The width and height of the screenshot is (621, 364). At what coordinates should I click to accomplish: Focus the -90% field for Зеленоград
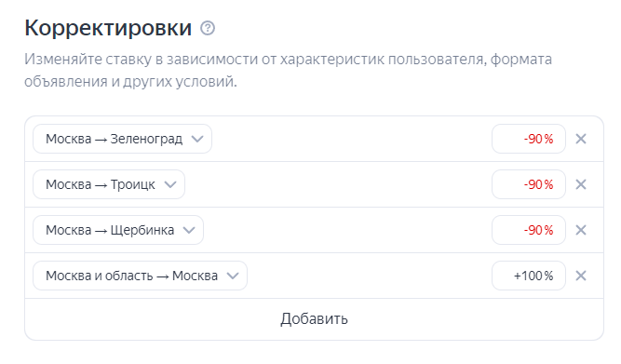tap(529, 139)
